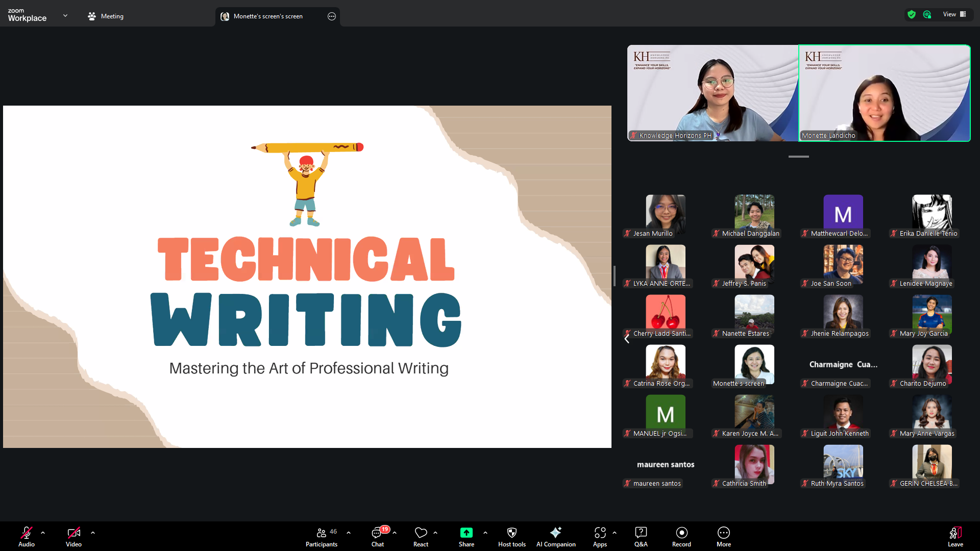Open the Chat panel icon
The height and width of the screenshot is (551, 980).
click(377, 533)
